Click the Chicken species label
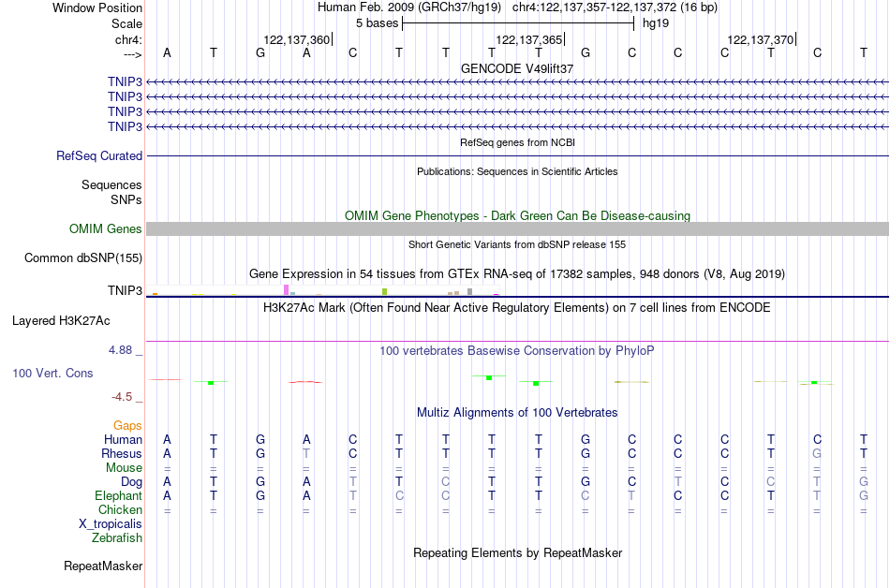Image resolution: width=890 pixels, height=588 pixels. (120, 509)
